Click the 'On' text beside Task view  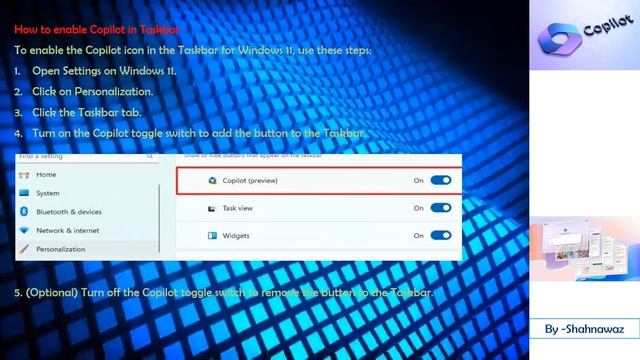[418, 208]
